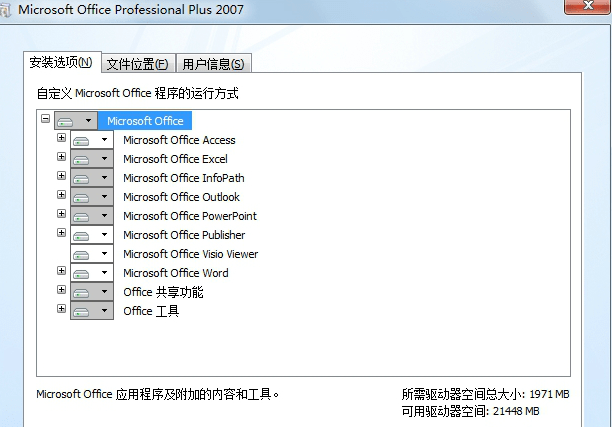This screenshot has width=612, height=427.
Task: Click the drive icon beside Microsoft Office Word
Action: (83, 273)
